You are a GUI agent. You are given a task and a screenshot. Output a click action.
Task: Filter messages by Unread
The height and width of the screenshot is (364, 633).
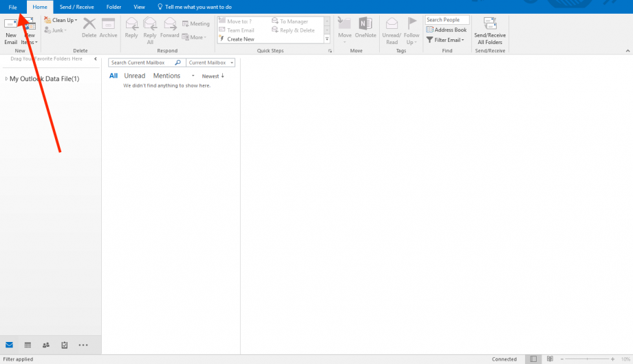tap(134, 76)
